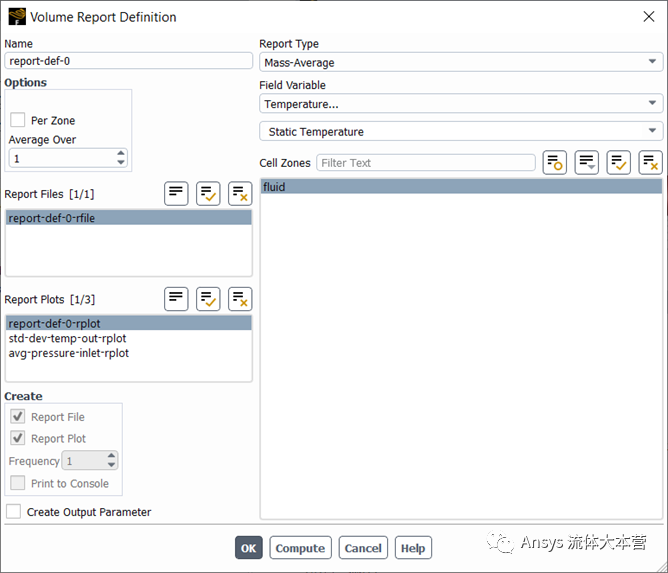Select std-dev-temp-out-rplot in Report Plots list
Image resolution: width=668 pixels, height=573 pixels.
point(67,338)
